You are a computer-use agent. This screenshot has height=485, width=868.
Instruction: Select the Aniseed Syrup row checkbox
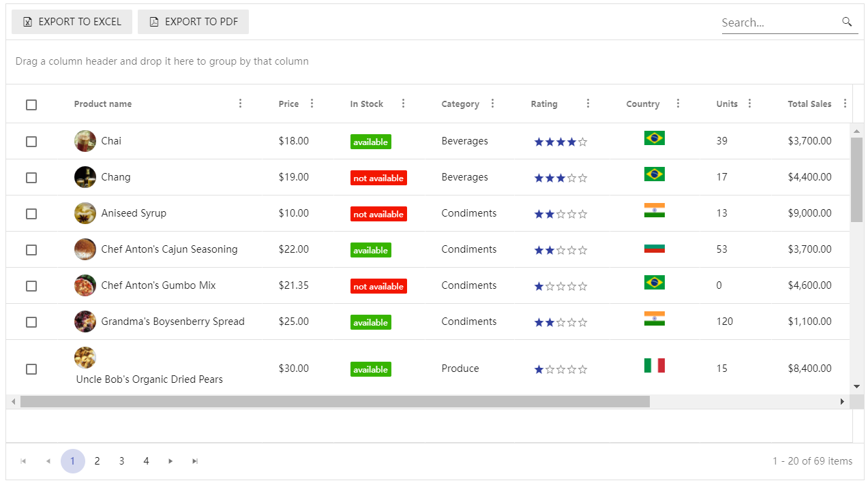click(31, 213)
